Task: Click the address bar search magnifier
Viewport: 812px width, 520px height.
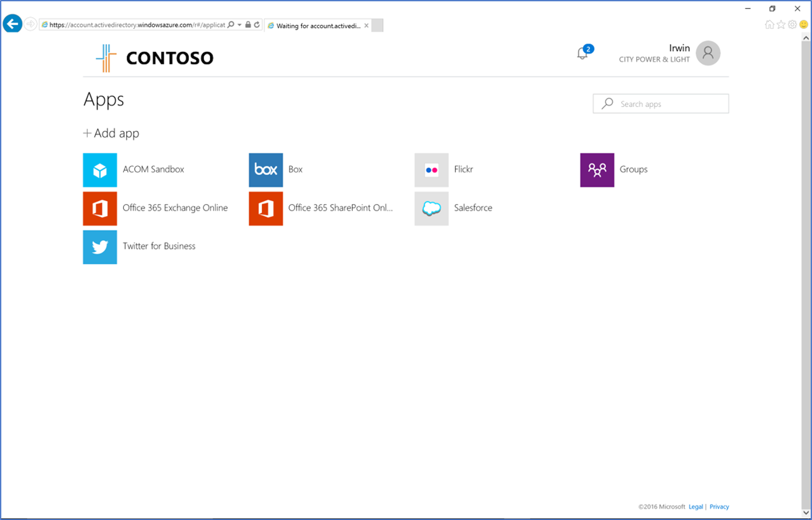Action: click(231, 25)
